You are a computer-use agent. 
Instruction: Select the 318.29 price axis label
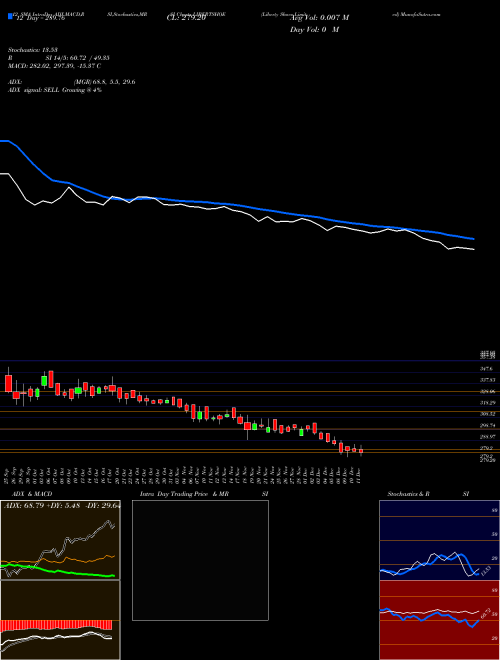point(487,403)
